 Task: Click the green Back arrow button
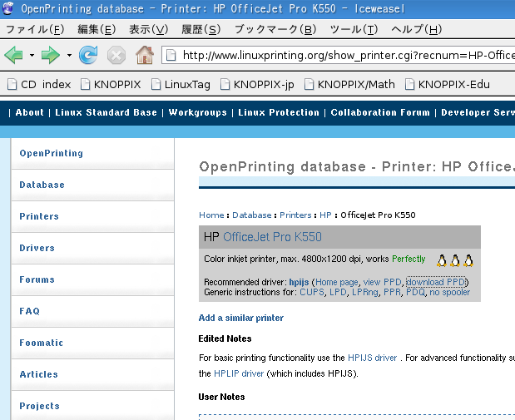tap(14, 55)
